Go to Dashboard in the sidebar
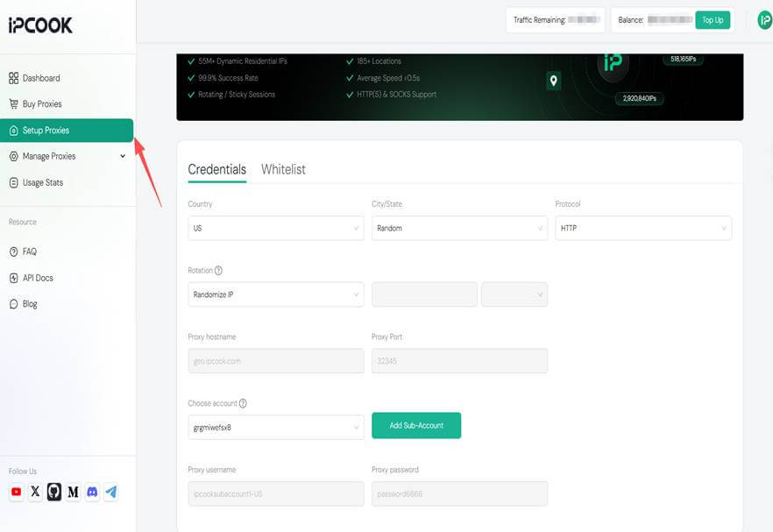The height and width of the screenshot is (532, 773). 40,78
